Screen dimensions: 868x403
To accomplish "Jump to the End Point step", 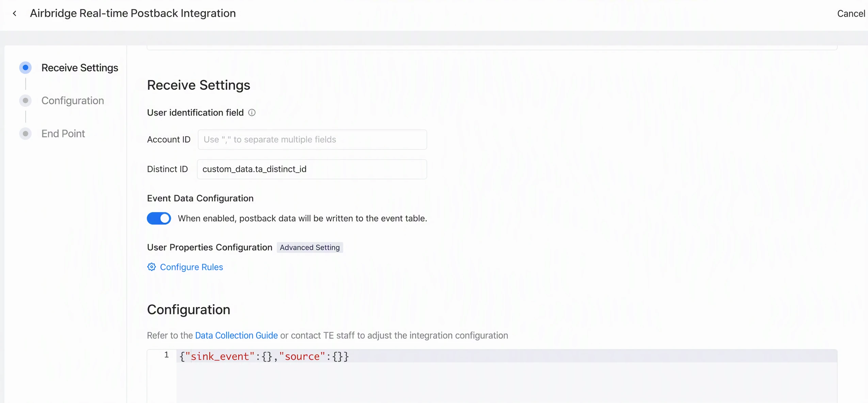I will tap(63, 133).
